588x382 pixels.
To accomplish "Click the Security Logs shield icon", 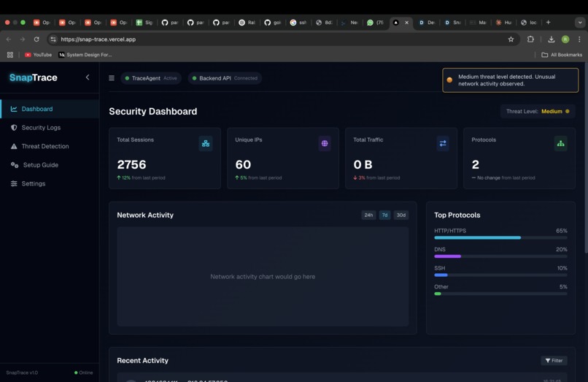I will 14,128.
